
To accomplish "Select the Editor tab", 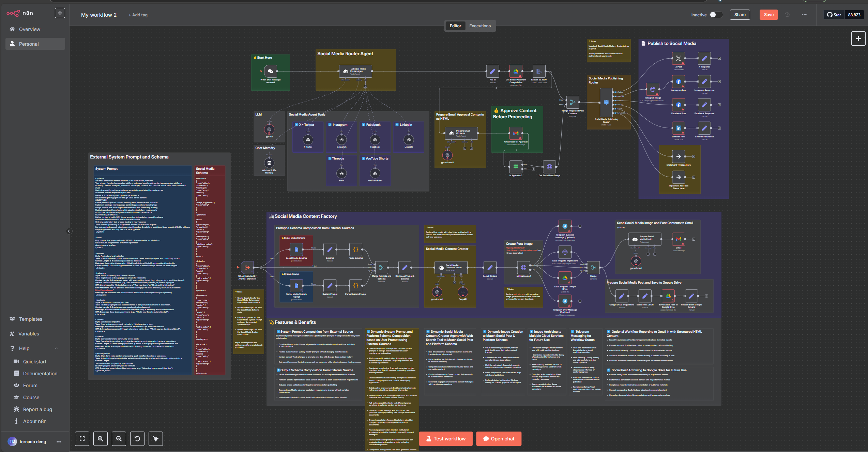I will (455, 26).
